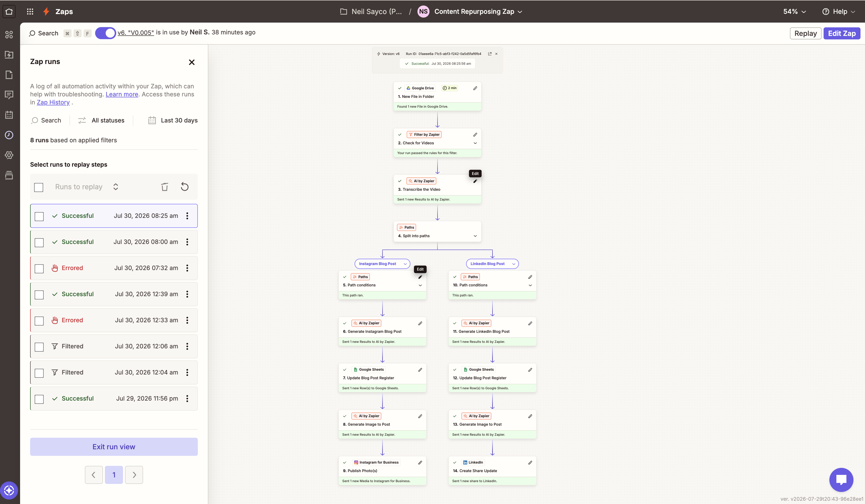Edit step 1 New File in Folder

click(x=475, y=88)
